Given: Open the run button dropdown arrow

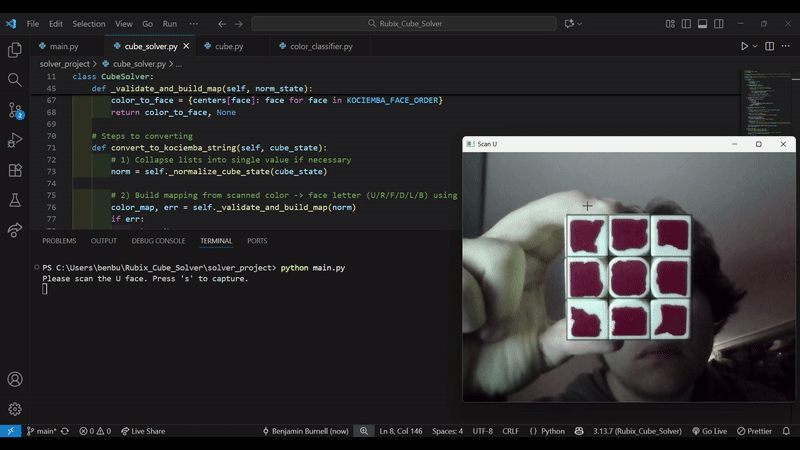Looking at the screenshot, I should click(x=755, y=46).
